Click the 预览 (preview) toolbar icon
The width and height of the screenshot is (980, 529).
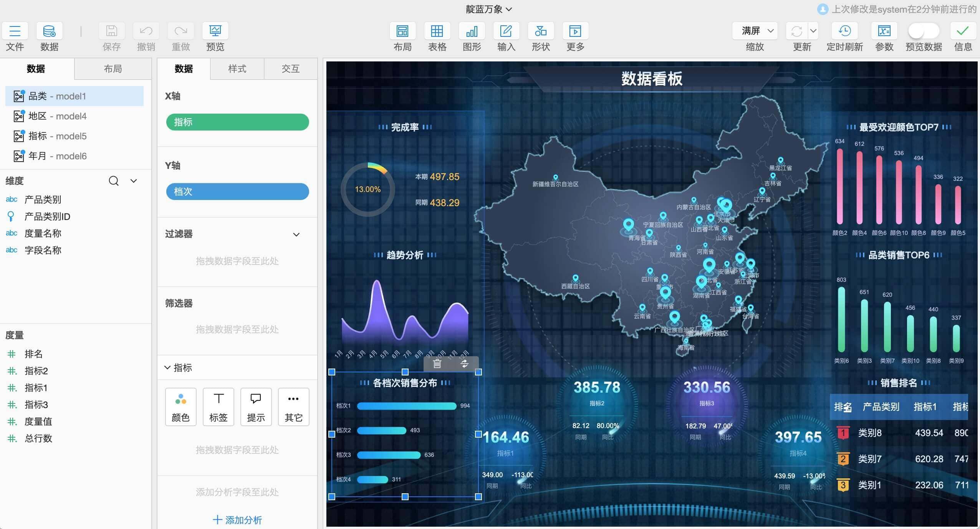click(x=215, y=31)
